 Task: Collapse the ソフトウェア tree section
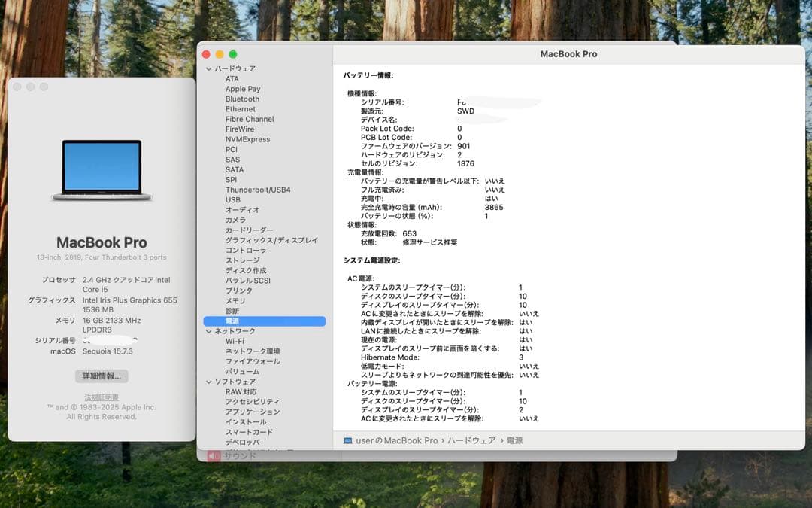(x=209, y=382)
